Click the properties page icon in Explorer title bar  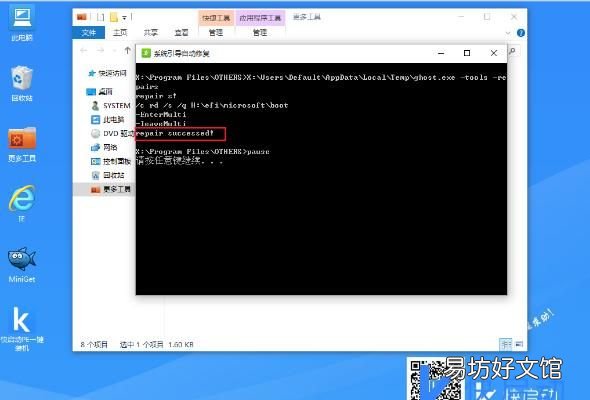click(100, 17)
